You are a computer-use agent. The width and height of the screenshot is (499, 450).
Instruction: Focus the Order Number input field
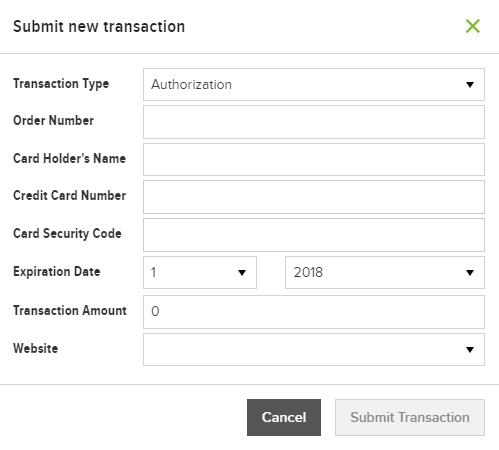(x=314, y=122)
